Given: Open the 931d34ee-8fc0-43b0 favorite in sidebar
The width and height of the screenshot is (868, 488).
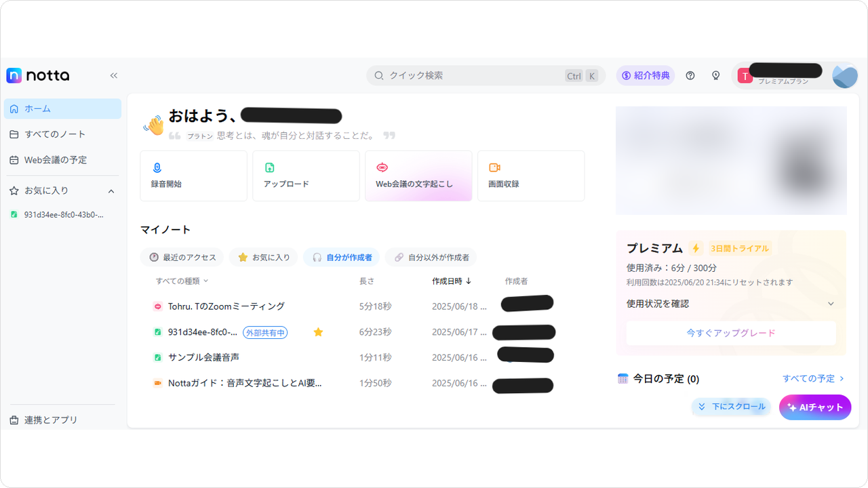Looking at the screenshot, I should 63,215.
